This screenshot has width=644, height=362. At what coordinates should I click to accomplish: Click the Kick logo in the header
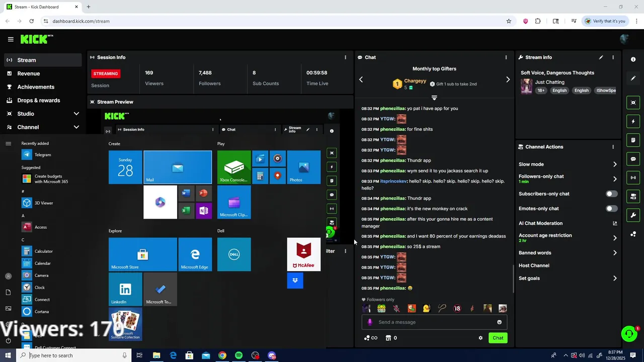pos(37,39)
